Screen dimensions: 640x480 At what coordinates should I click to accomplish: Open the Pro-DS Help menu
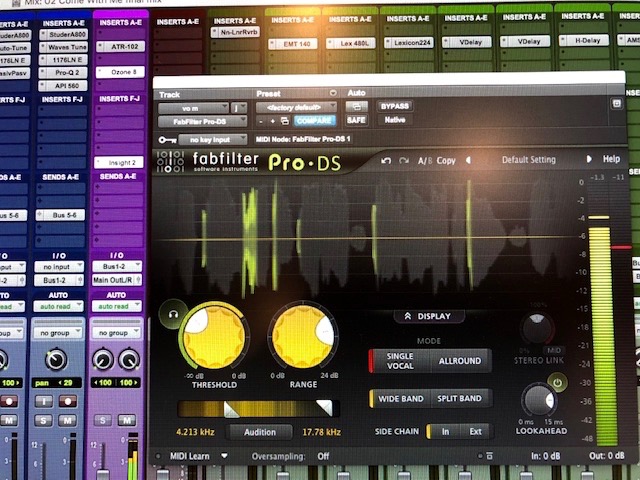coord(611,159)
